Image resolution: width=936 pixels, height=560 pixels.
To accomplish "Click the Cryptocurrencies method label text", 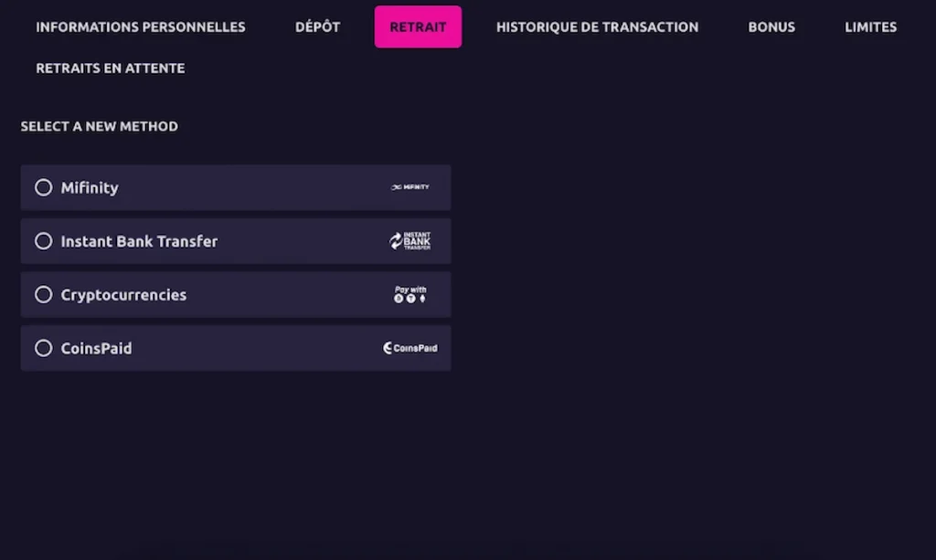I will coord(123,294).
